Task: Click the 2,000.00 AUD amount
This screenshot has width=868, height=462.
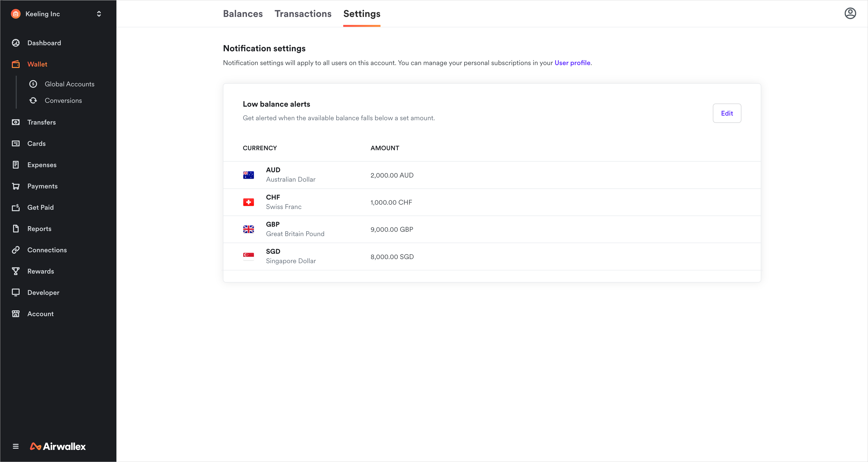Action: pyautogui.click(x=392, y=175)
